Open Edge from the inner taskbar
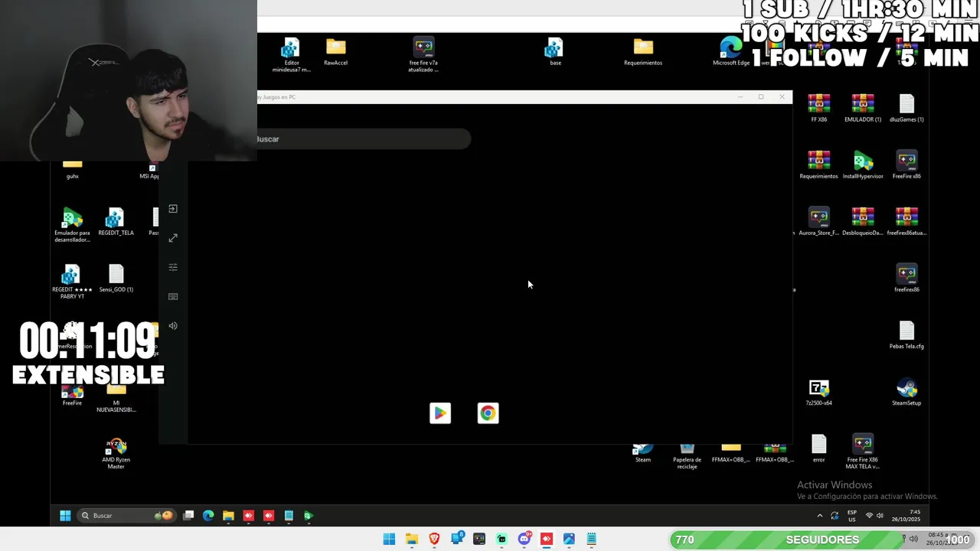Image resolution: width=980 pixels, height=551 pixels. tap(208, 516)
